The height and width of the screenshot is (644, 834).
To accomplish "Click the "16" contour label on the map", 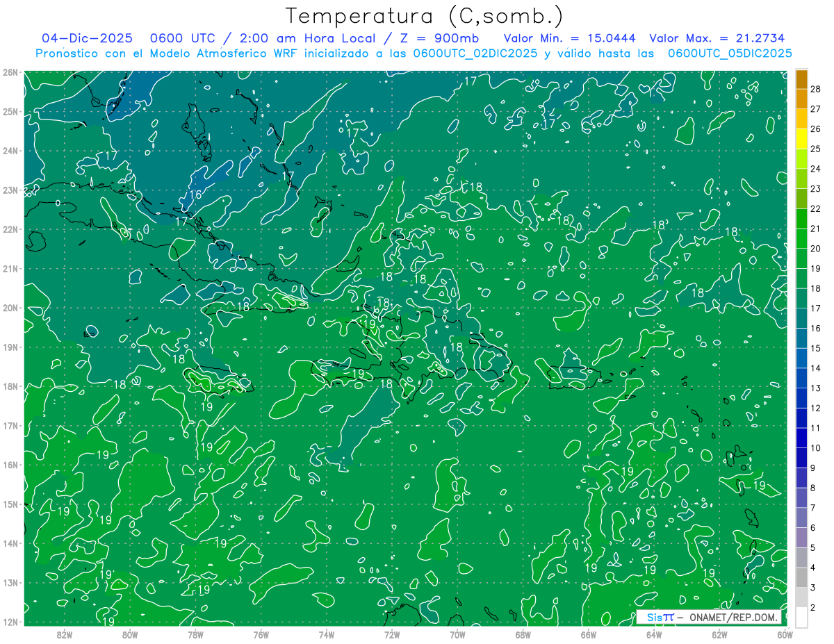I will click(195, 195).
